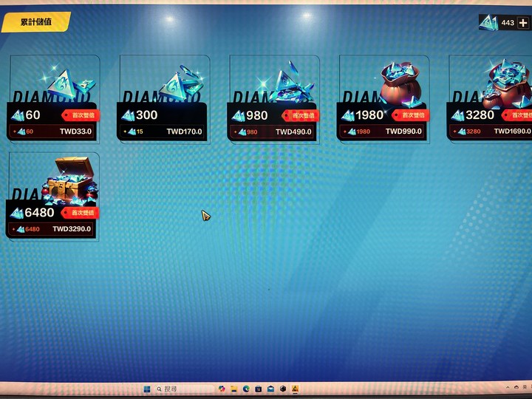The image size is (532, 399).
Task: Expand the system tray hidden icons chevron
Action: coord(508,387)
